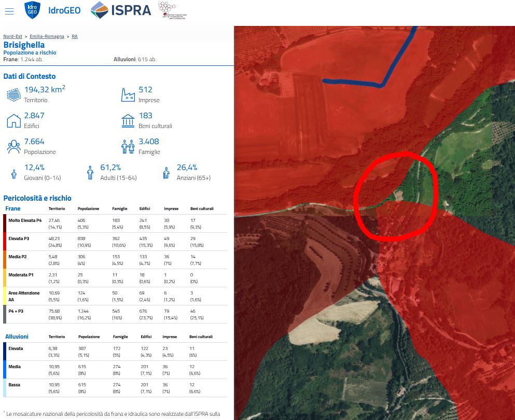
Task: Click the Famiglie family icon
Action: click(x=128, y=146)
